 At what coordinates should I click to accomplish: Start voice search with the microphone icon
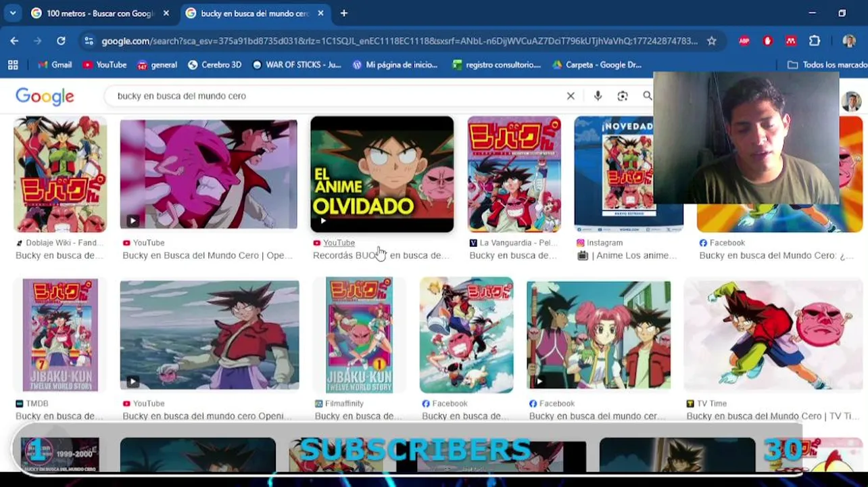[x=598, y=96]
